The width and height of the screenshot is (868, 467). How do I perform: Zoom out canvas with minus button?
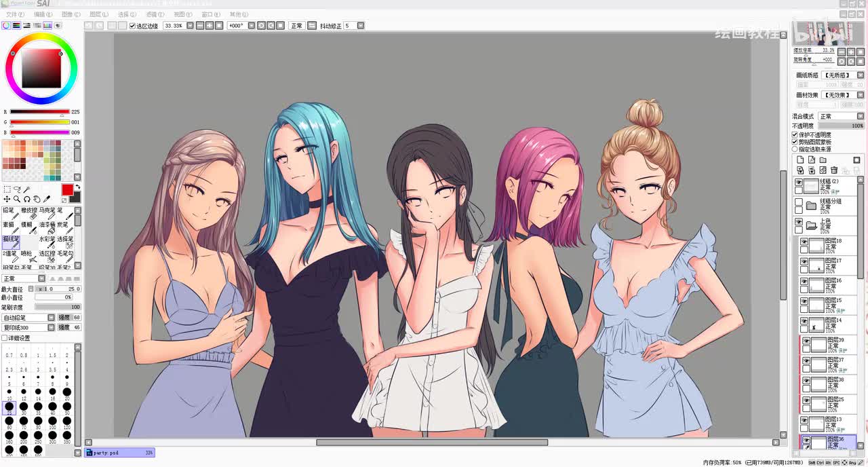pos(200,26)
